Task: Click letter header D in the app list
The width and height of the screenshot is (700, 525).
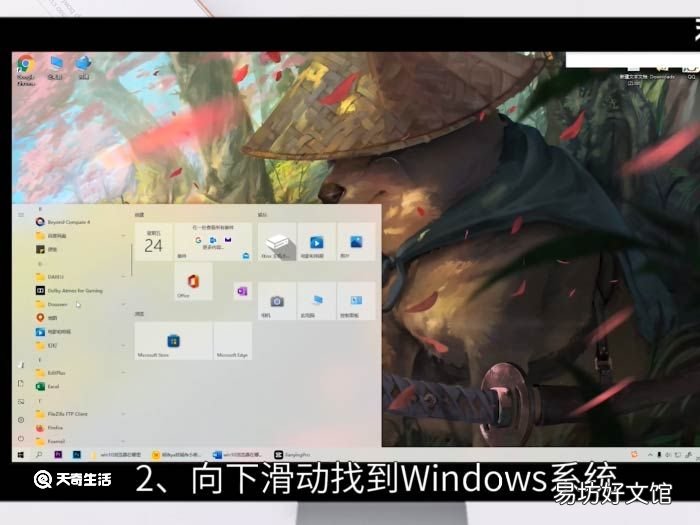Action: 40,264
